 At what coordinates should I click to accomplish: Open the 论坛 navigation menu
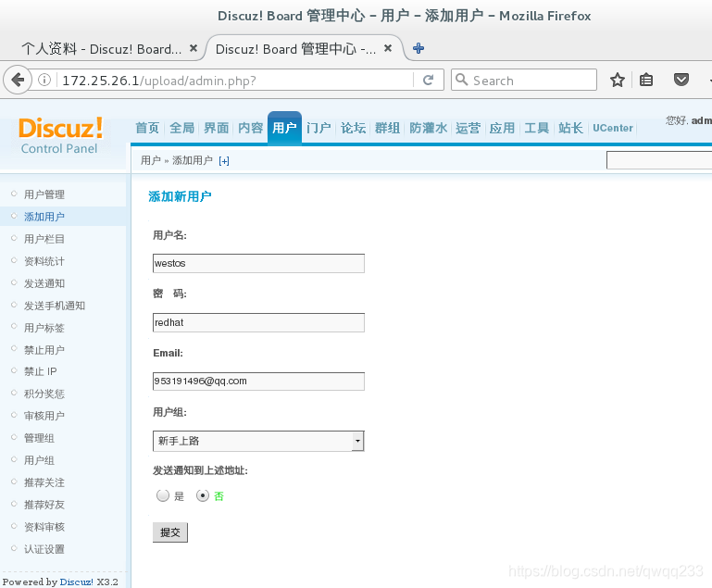(353, 128)
